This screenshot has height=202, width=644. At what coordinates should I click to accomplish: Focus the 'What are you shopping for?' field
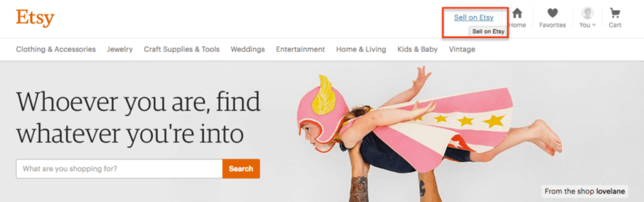(119, 169)
